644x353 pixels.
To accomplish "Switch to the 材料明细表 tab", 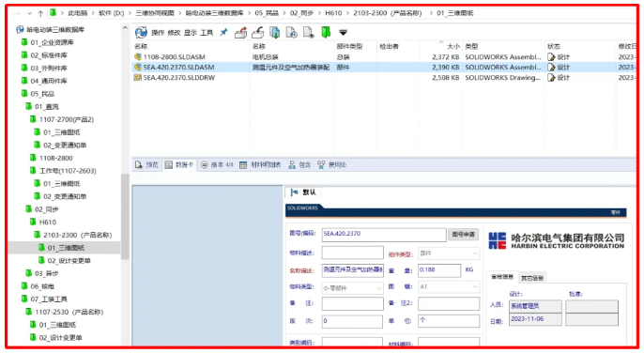I will click(x=260, y=165).
